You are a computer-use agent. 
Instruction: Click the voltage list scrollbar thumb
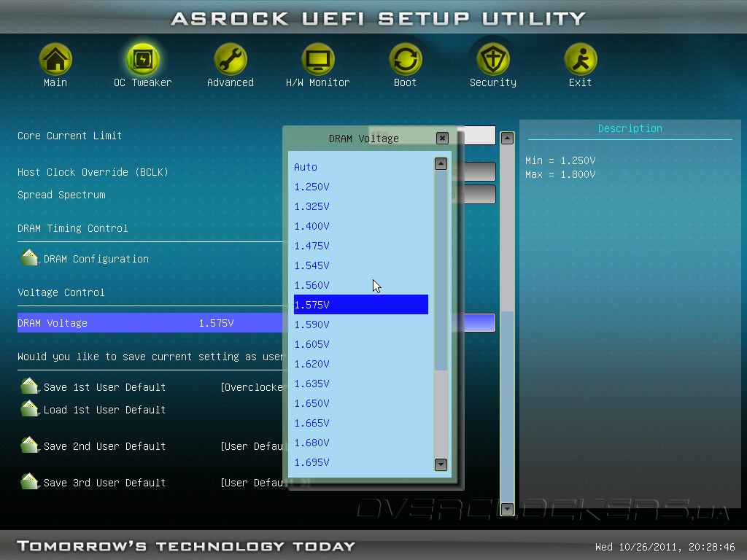[441, 270]
